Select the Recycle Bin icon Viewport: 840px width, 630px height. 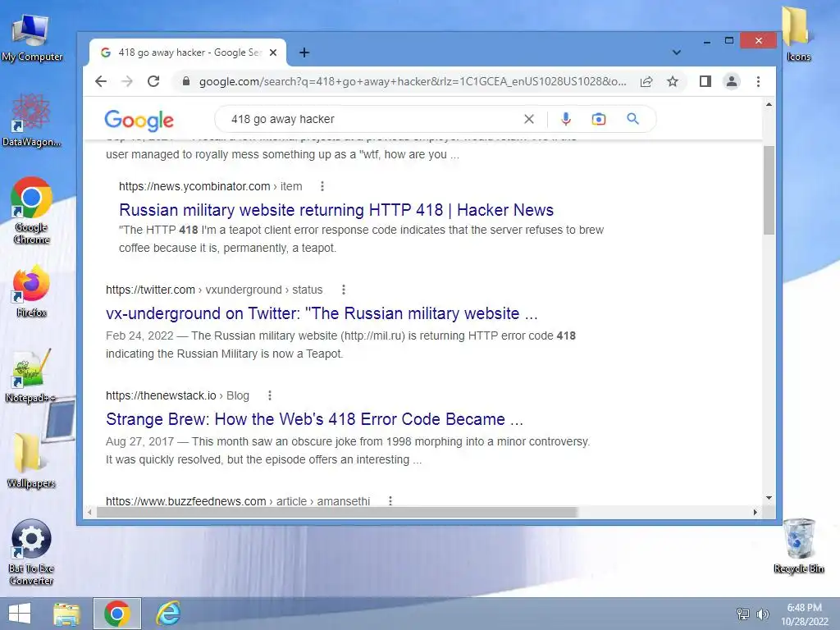pos(799,546)
